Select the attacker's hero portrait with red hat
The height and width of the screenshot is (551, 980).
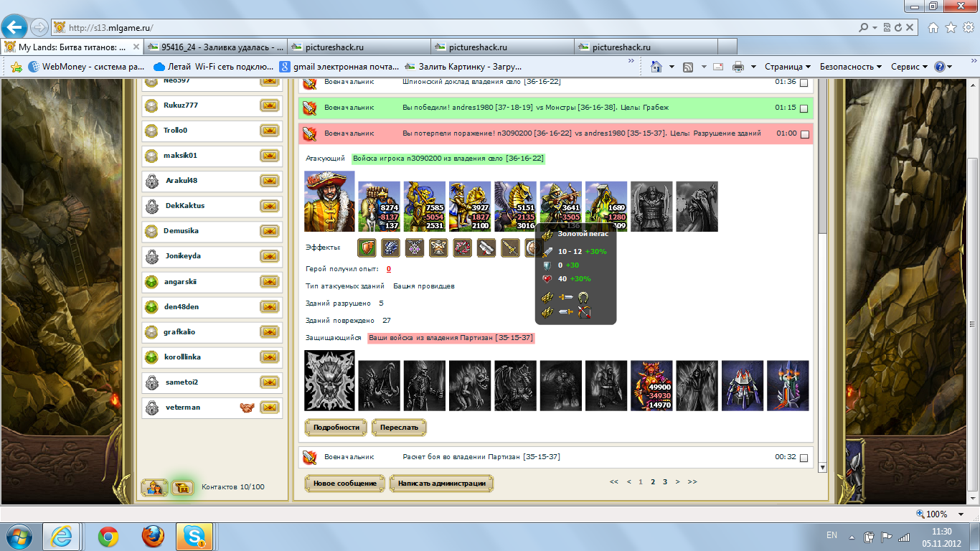tap(329, 201)
